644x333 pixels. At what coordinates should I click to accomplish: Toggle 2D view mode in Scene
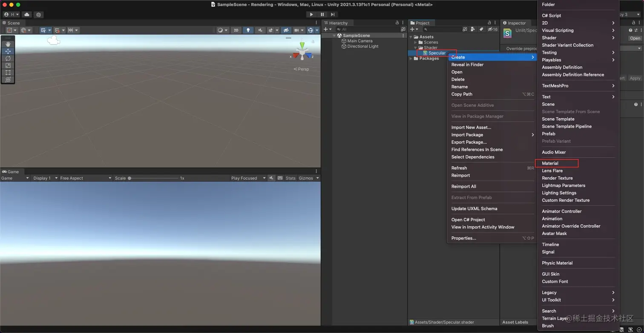tap(236, 30)
